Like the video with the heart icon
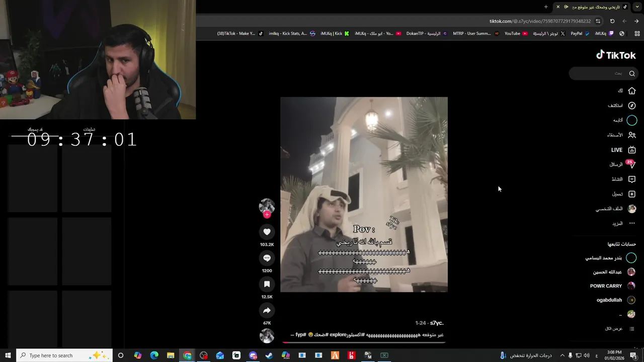This screenshot has width=644, height=362. click(x=267, y=232)
